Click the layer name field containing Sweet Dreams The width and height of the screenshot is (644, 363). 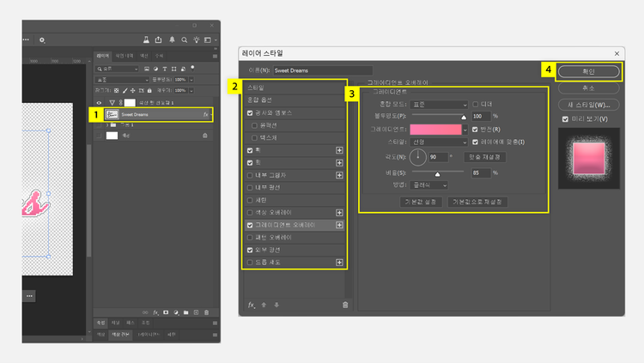tap(323, 70)
